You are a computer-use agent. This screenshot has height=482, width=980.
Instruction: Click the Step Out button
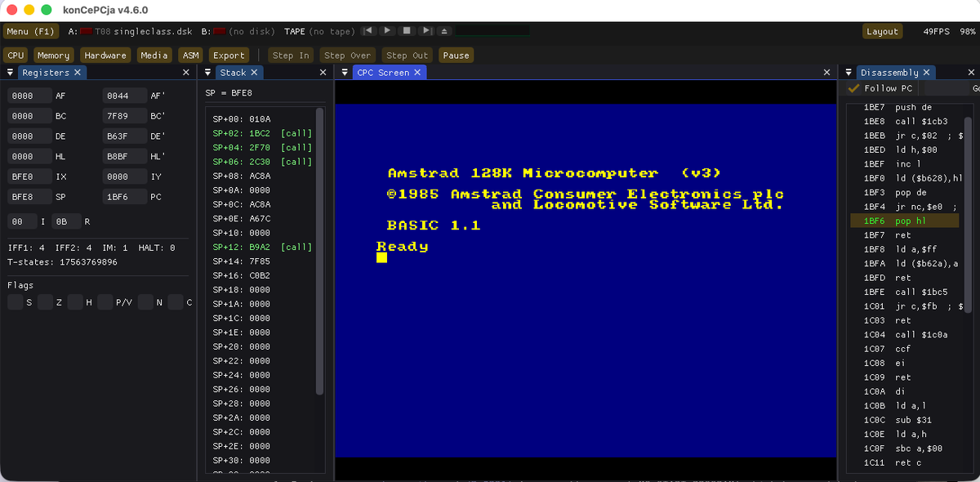pyautogui.click(x=407, y=56)
